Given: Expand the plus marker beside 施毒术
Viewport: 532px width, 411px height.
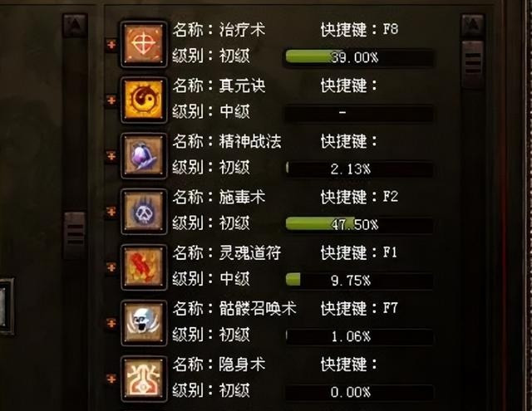Looking at the screenshot, I should pos(111,212).
